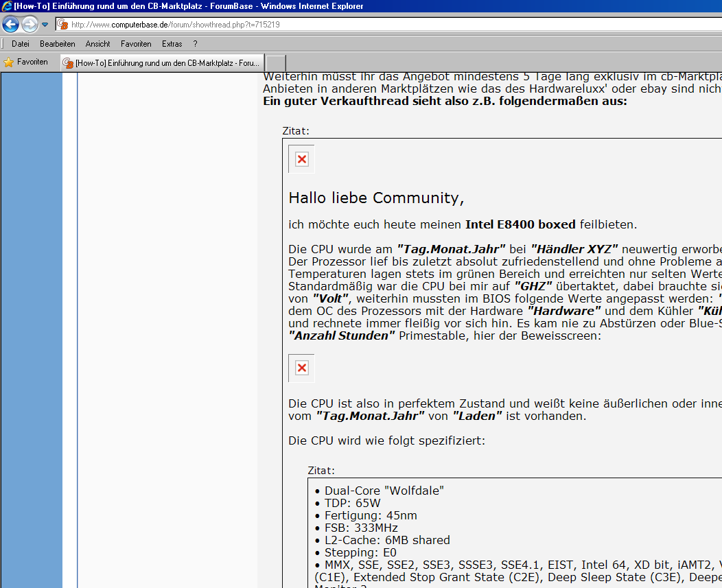Open the Datei menu
Viewport: 722px width, 588px height.
tap(21, 44)
